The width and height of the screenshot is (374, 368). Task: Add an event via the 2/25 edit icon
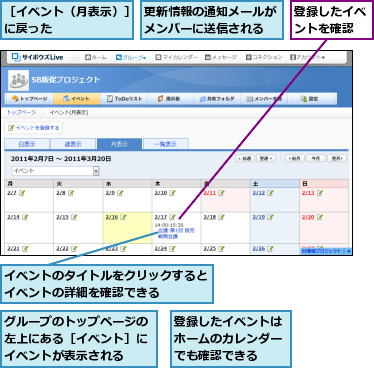pos(222,249)
